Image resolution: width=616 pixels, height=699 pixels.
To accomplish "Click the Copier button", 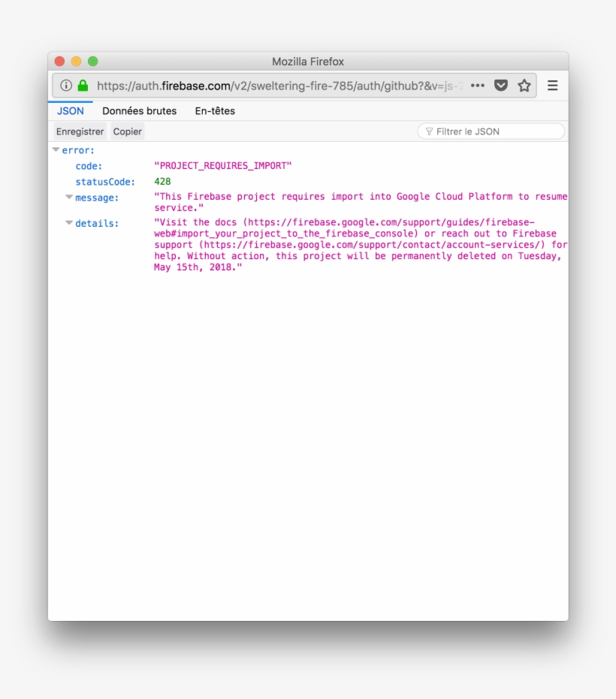I will coord(127,131).
